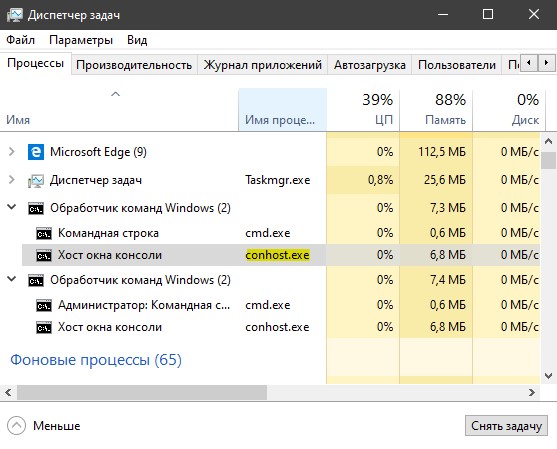Click the Снять задачу button
The image size is (557, 449).
[506, 426]
